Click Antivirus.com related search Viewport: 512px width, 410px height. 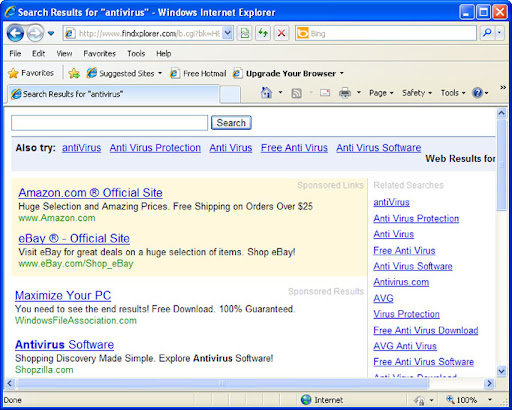pos(401,282)
